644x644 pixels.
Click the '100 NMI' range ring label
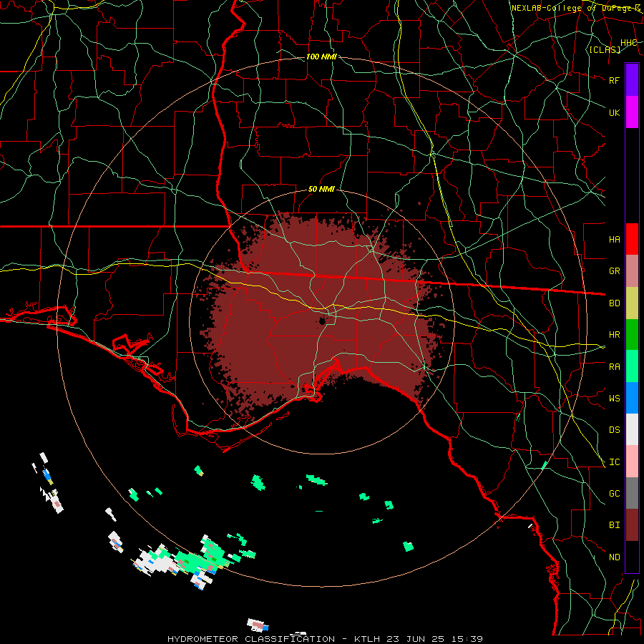point(321,57)
